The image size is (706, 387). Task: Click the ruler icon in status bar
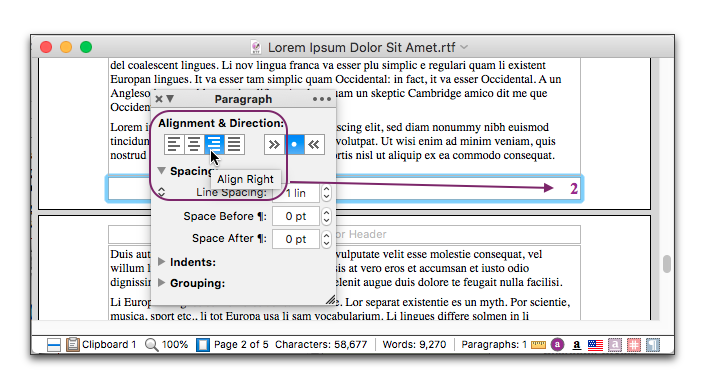(538, 345)
